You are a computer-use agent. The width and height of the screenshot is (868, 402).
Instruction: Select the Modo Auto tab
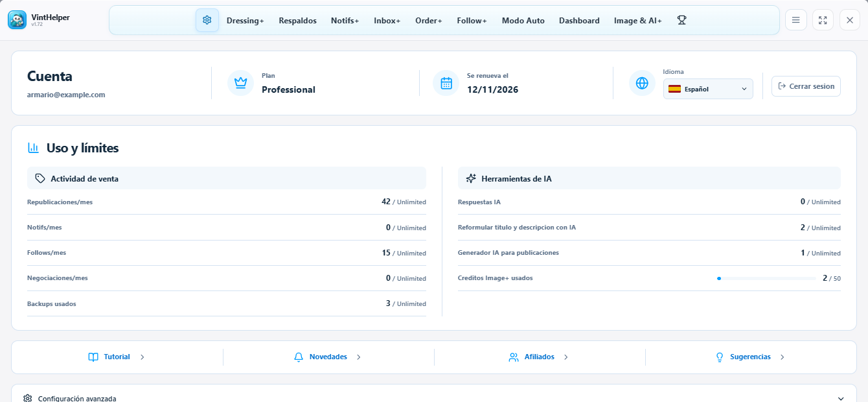[x=523, y=21]
